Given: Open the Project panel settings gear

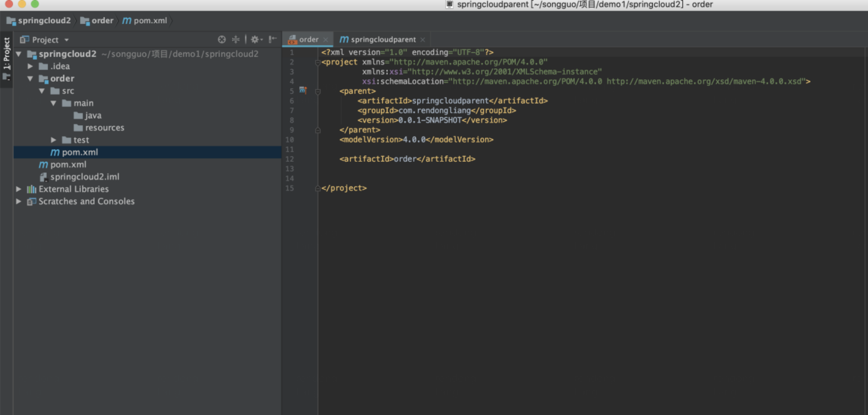Looking at the screenshot, I should pyautogui.click(x=256, y=40).
